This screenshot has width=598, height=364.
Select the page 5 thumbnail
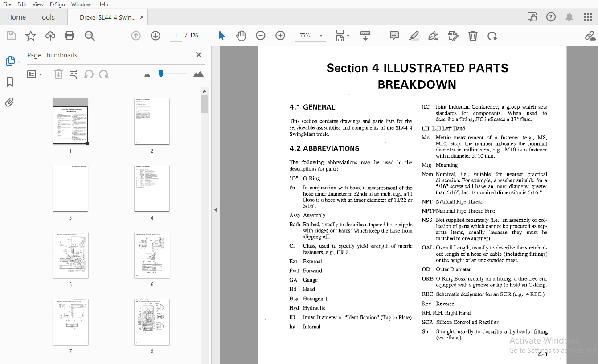click(70, 255)
